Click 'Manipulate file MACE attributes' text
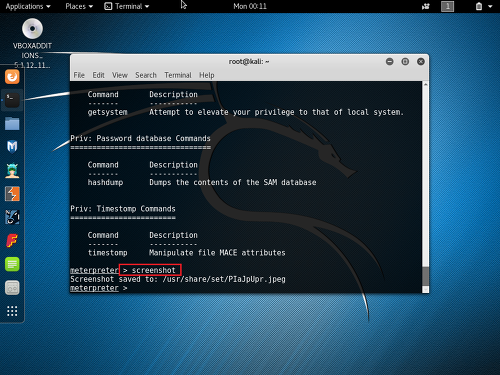This screenshot has height=375, width=500. click(x=217, y=253)
